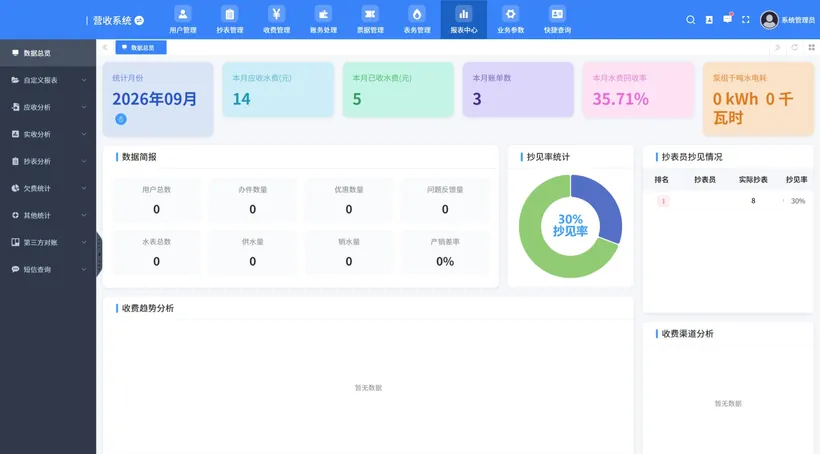Click the 本月账单数 value 3
This screenshot has width=820, height=454.
(477, 99)
